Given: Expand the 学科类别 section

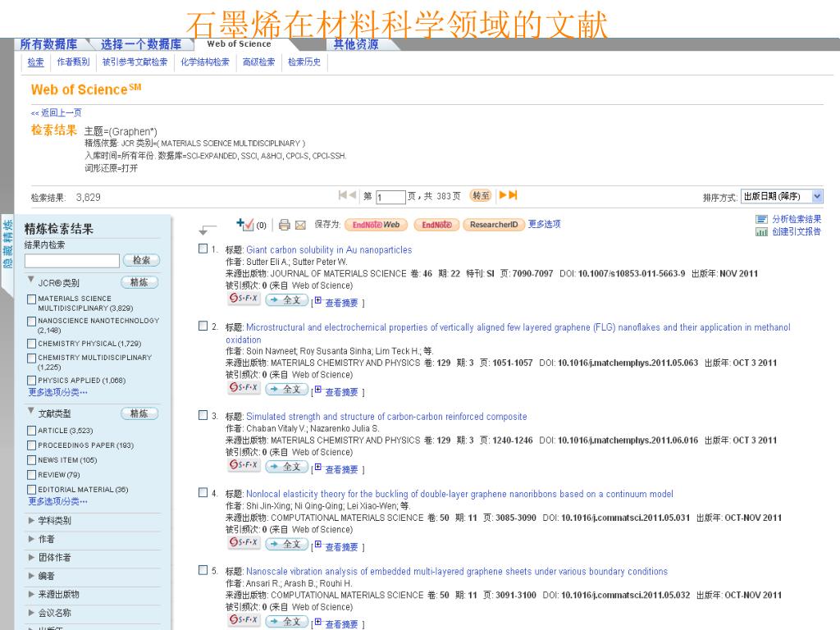Looking at the screenshot, I should pos(31,520).
